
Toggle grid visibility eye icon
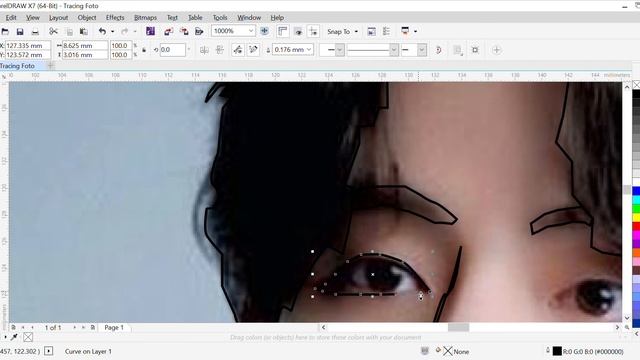coord(298,31)
